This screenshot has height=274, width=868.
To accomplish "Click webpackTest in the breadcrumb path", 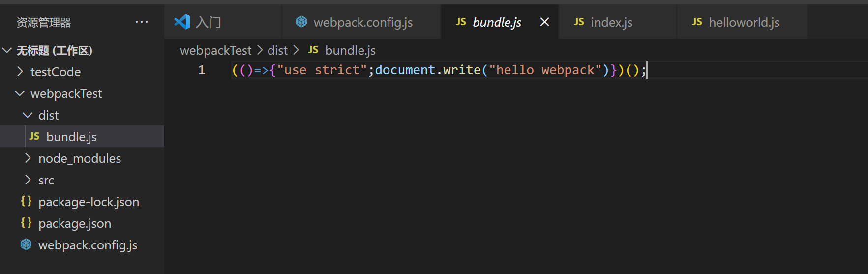I will (216, 50).
